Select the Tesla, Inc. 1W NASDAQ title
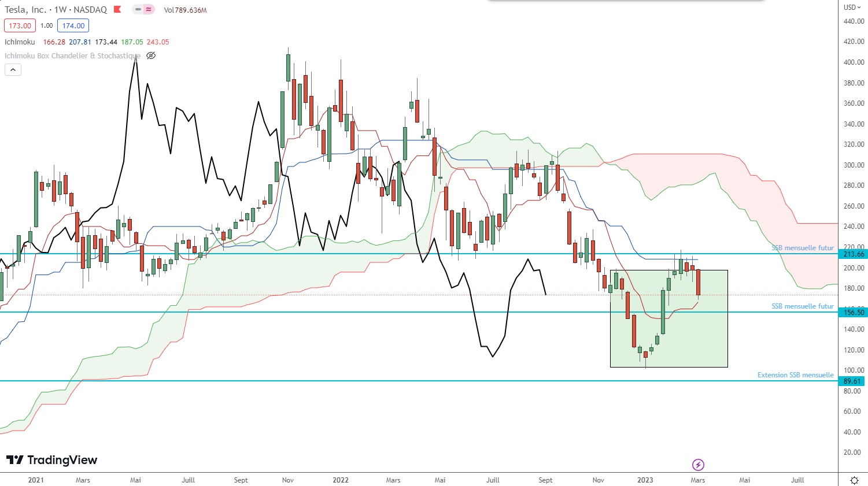868x486 pixels. [x=56, y=10]
